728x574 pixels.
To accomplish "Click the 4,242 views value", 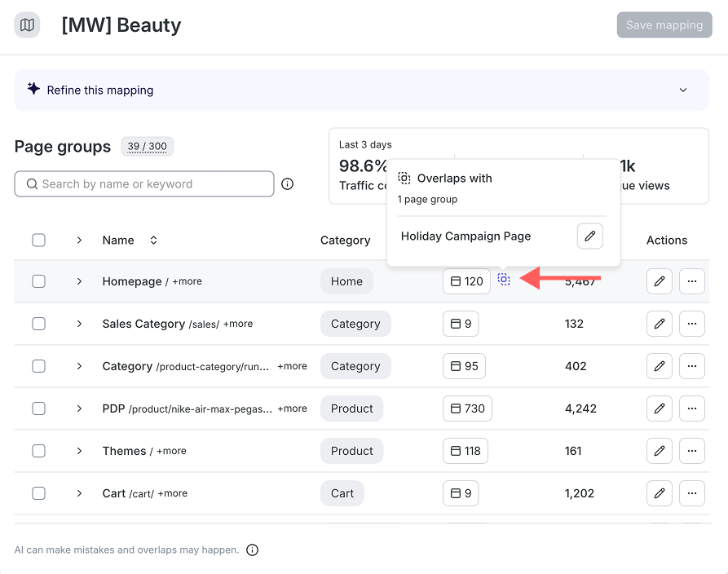I will pyautogui.click(x=580, y=408).
